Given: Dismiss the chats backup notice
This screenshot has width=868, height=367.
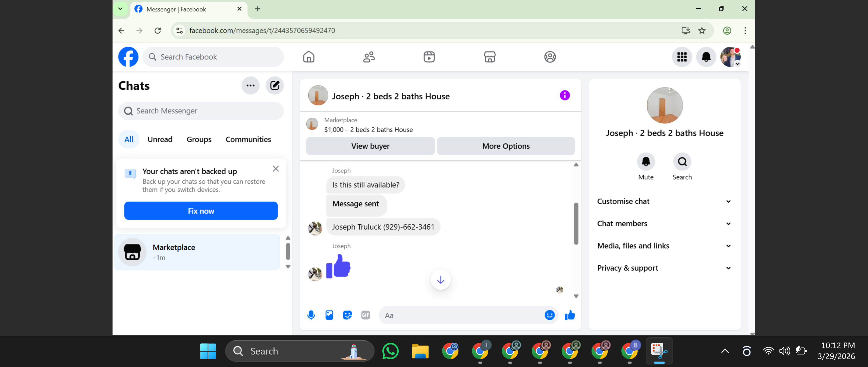Looking at the screenshot, I should point(276,168).
